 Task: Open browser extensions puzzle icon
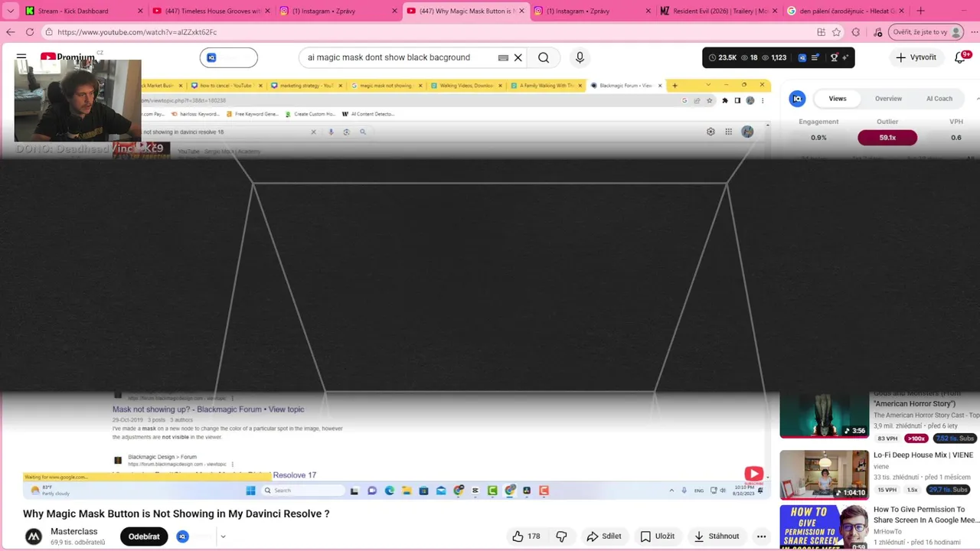(856, 32)
